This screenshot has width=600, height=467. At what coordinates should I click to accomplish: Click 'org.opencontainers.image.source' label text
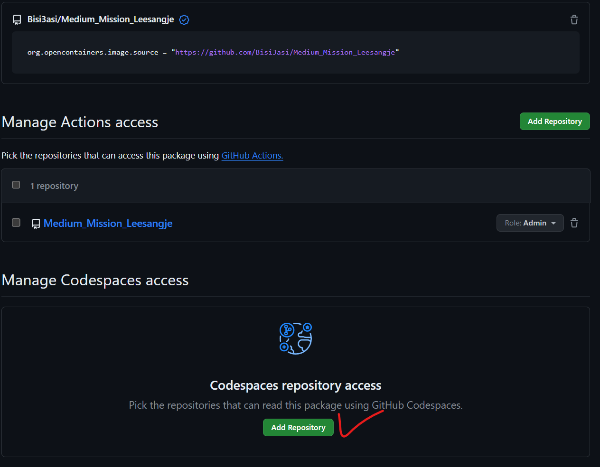[93, 52]
